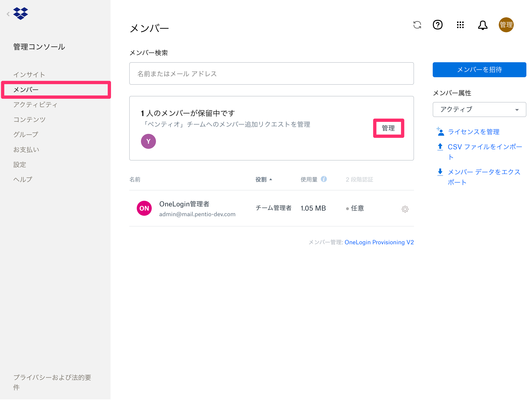Click the pending member Y avatar
The image size is (532, 409).
[148, 141]
